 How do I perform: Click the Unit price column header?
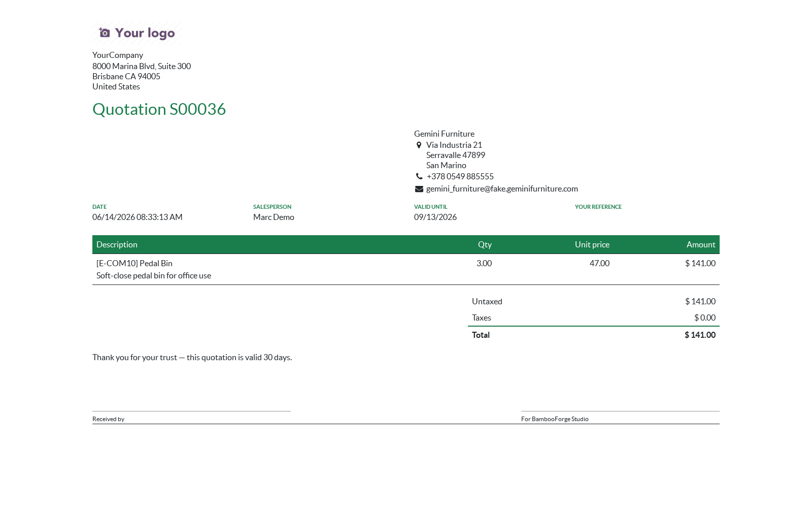coord(592,244)
